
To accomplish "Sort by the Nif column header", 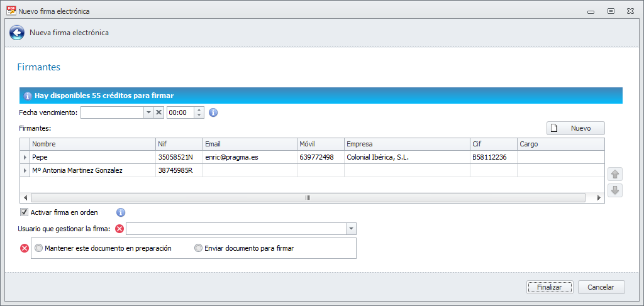I will [x=179, y=145].
